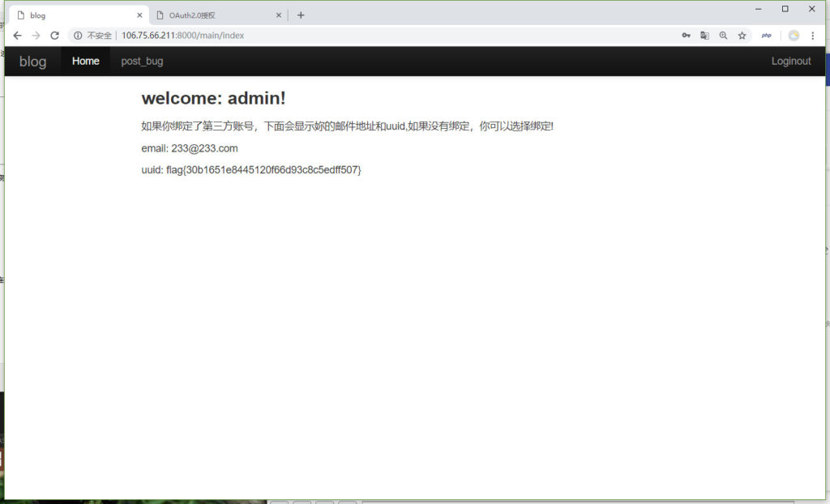Image resolution: width=830 pixels, height=504 pixels.
Task: Click the browser forward arrow
Action: pyautogui.click(x=36, y=36)
